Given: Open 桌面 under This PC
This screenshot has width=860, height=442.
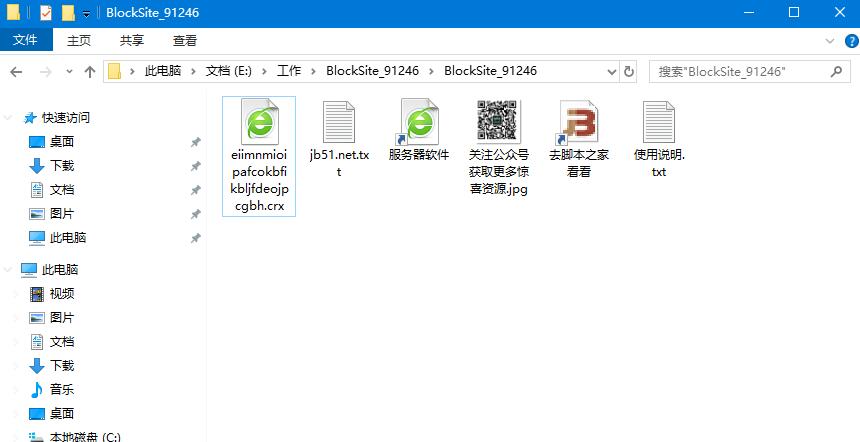Looking at the screenshot, I should click(61, 413).
